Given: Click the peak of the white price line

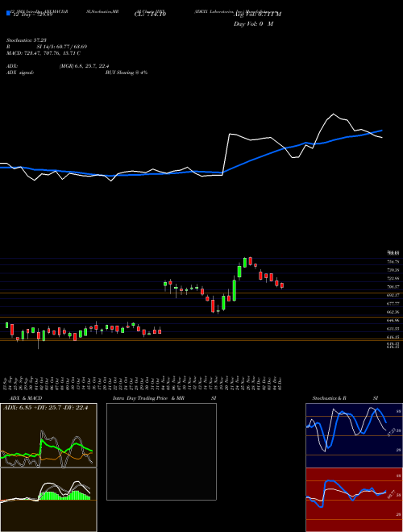Looking at the screenshot, I should [334, 114].
